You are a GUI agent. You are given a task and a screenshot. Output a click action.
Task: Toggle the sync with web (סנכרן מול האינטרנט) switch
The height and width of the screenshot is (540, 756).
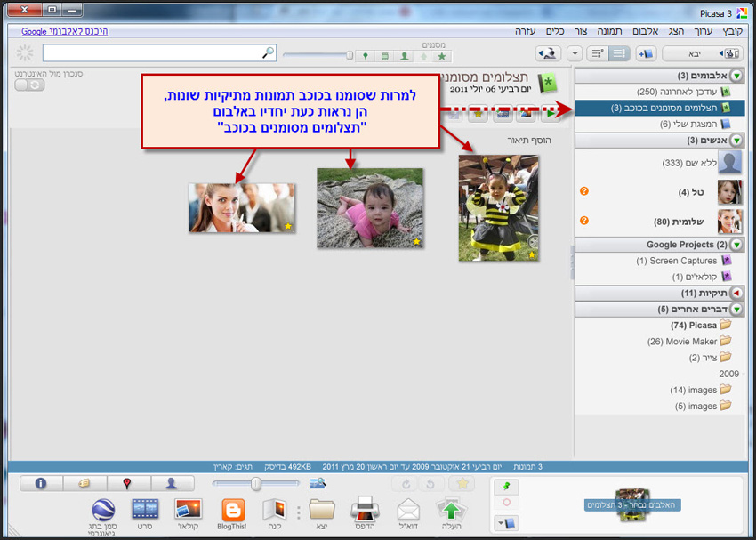[30, 85]
